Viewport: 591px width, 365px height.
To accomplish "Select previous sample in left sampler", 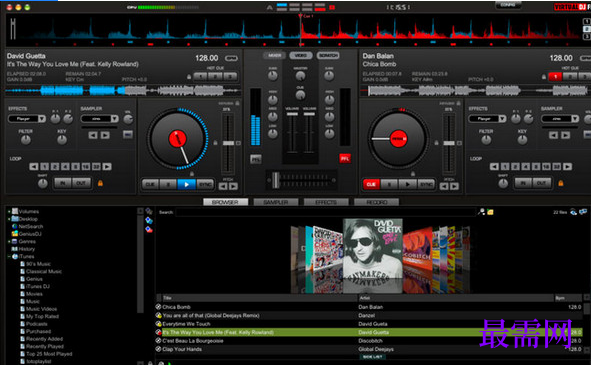I will 93,135.
